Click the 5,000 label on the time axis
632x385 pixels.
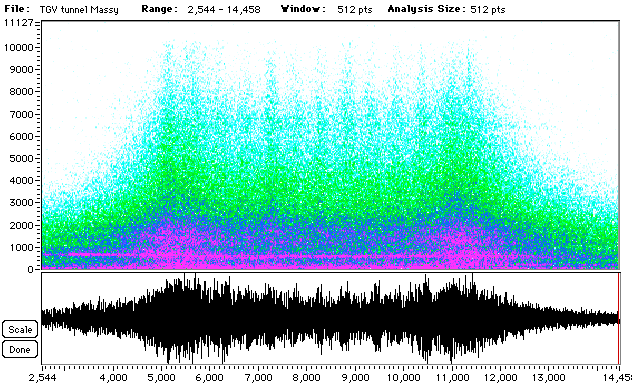161,378
